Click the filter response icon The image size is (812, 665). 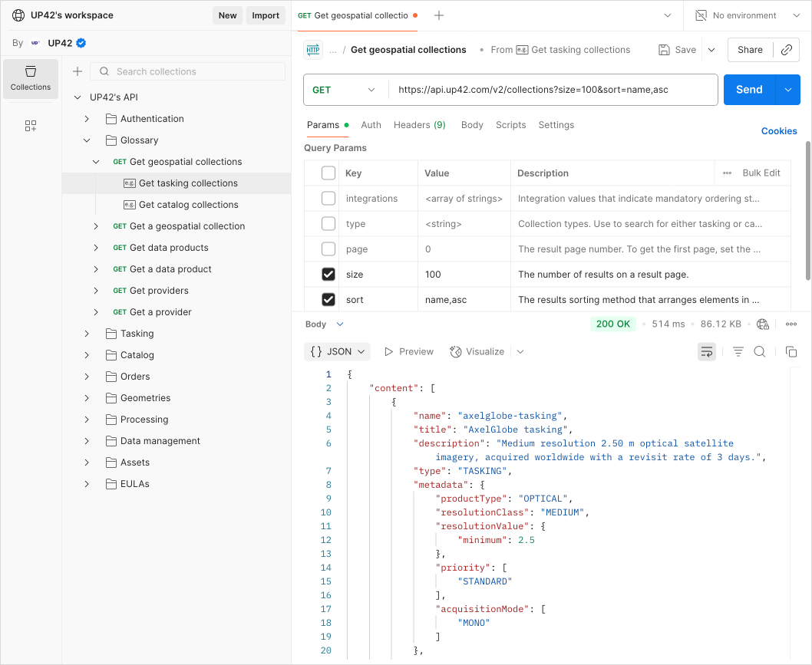738,352
